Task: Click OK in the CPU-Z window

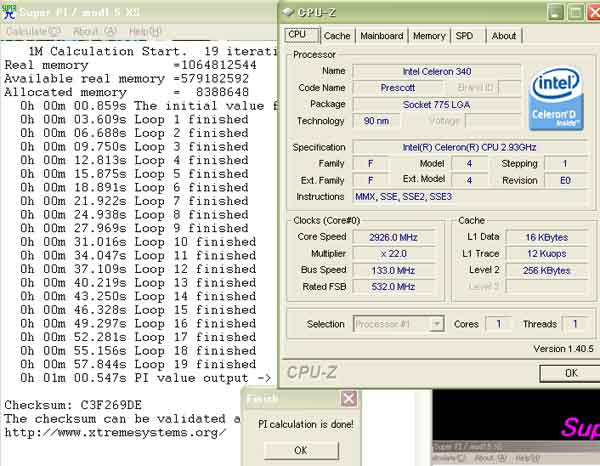Action: point(570,373)
